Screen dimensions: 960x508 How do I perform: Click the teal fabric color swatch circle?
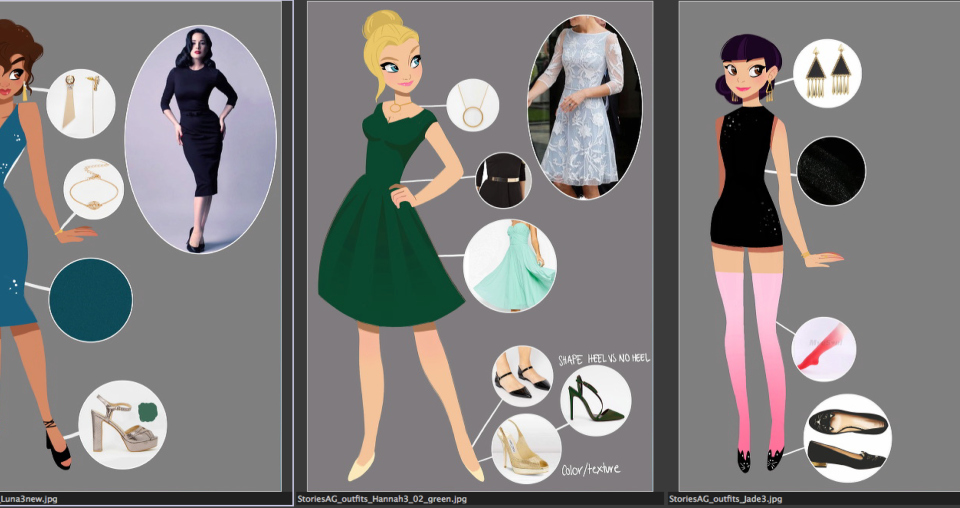pyautogui.click(x=91, y=300)
